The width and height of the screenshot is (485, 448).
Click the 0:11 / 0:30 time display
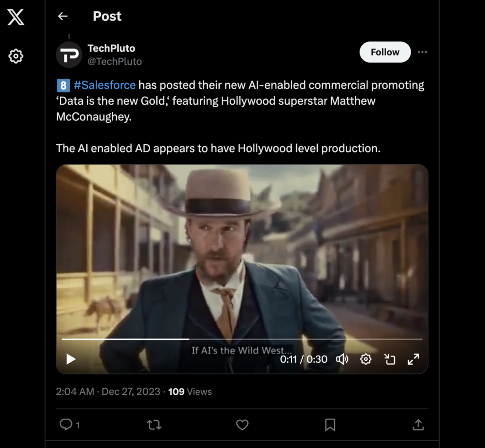304,359
